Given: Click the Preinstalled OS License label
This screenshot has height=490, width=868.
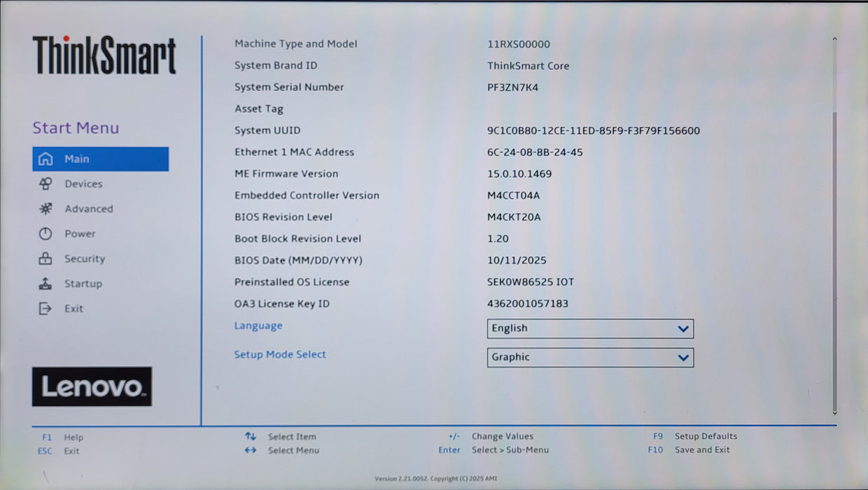Looking at the screenshot, I should [x=292, y=282].
